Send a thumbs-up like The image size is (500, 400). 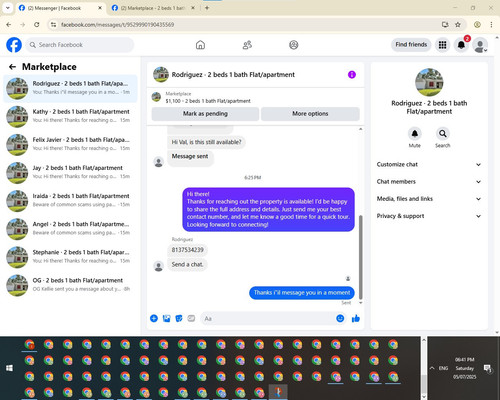(356, 318)
